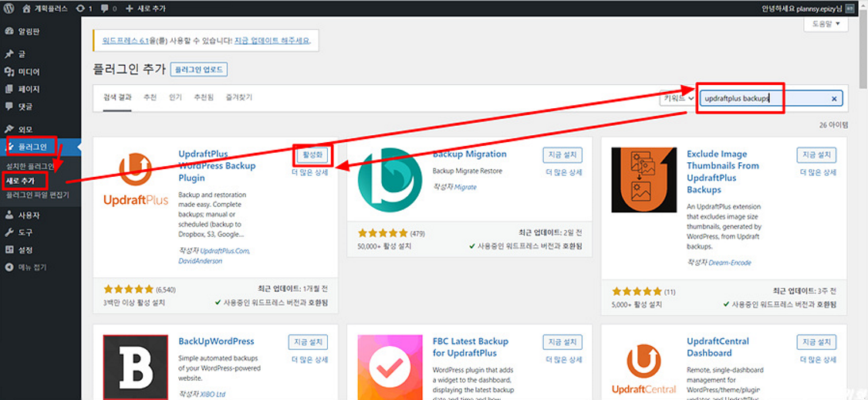
Task: Open 플러그인 plugins menu
Action: point(40,147)
